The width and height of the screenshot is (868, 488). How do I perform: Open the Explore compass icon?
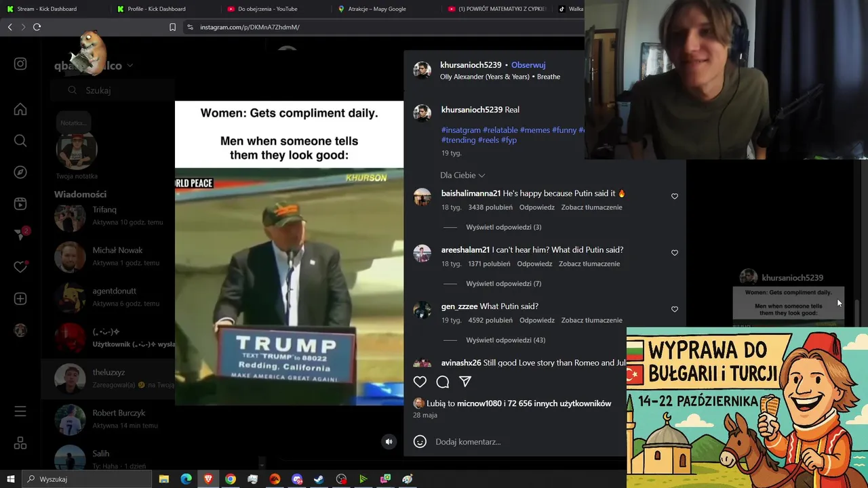20,172
